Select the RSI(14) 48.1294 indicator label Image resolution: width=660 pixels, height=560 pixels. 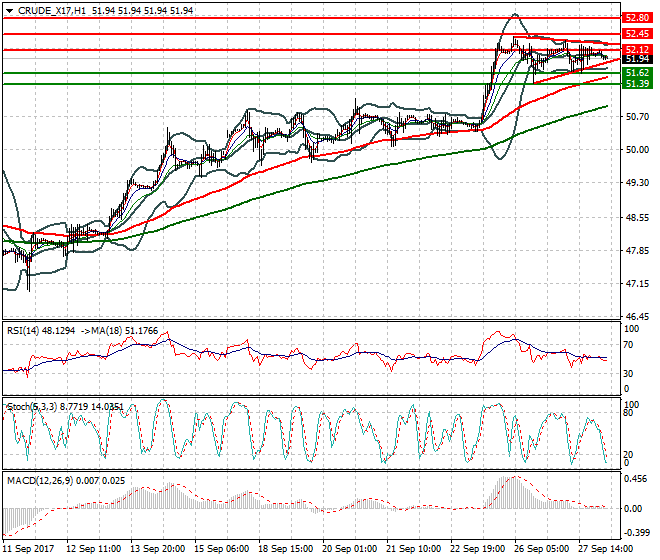pos(41,331)
